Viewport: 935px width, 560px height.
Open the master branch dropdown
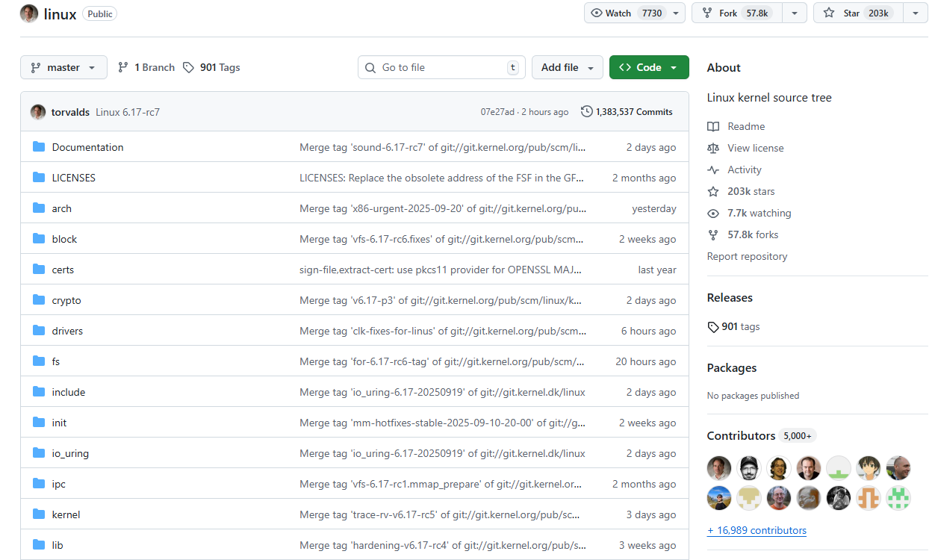[x=63, y=67]
